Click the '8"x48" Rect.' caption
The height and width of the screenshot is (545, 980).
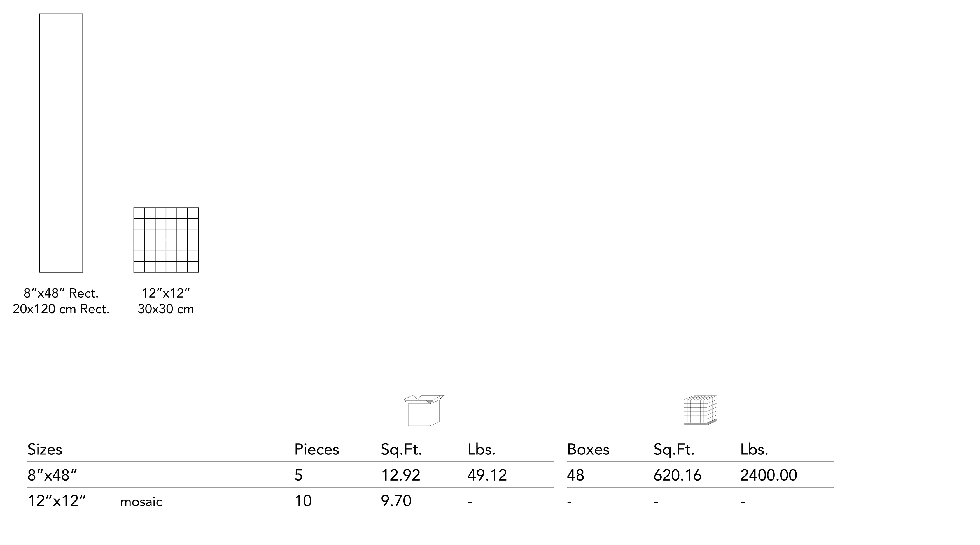[61, 293]
